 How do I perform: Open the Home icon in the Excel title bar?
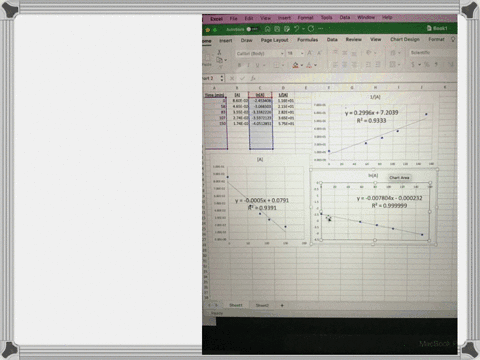pos(267,29)
